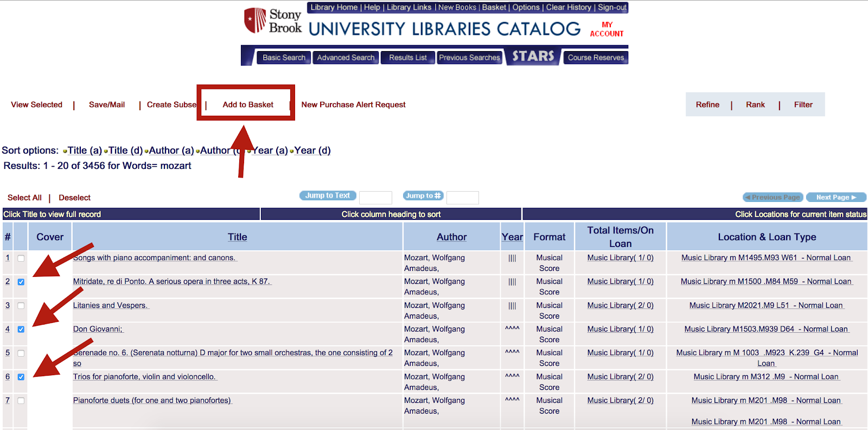
Task: Open Serenade no. 6 title
Action: 233,358
